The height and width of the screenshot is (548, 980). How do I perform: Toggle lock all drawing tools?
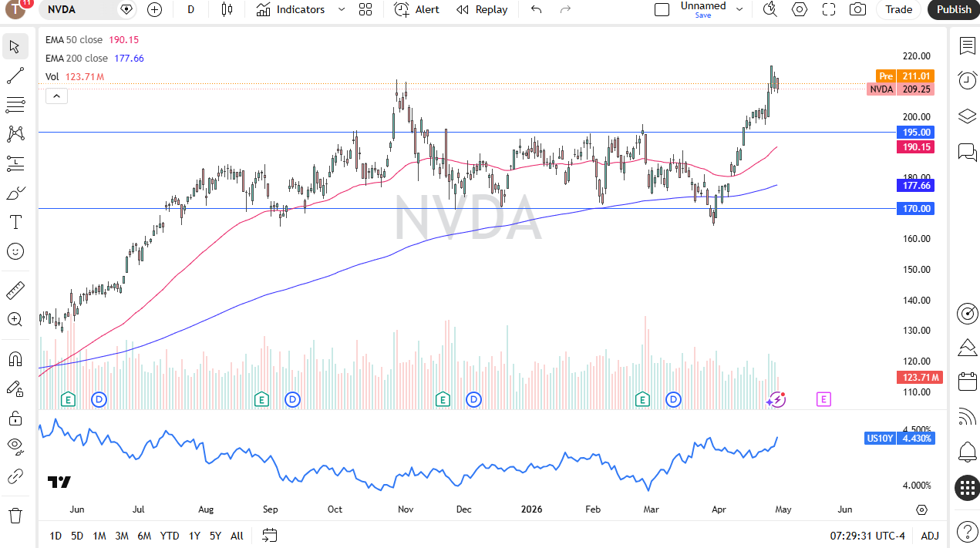[15, 418]
